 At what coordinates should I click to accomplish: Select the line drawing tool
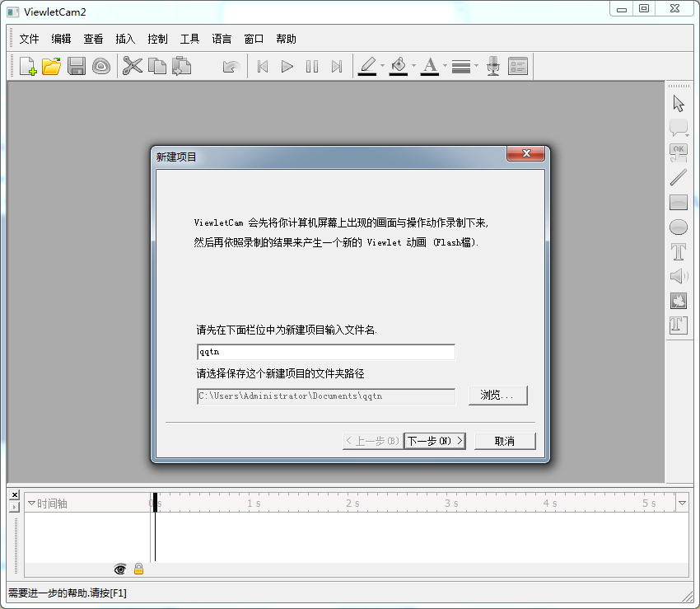(679, 177)
